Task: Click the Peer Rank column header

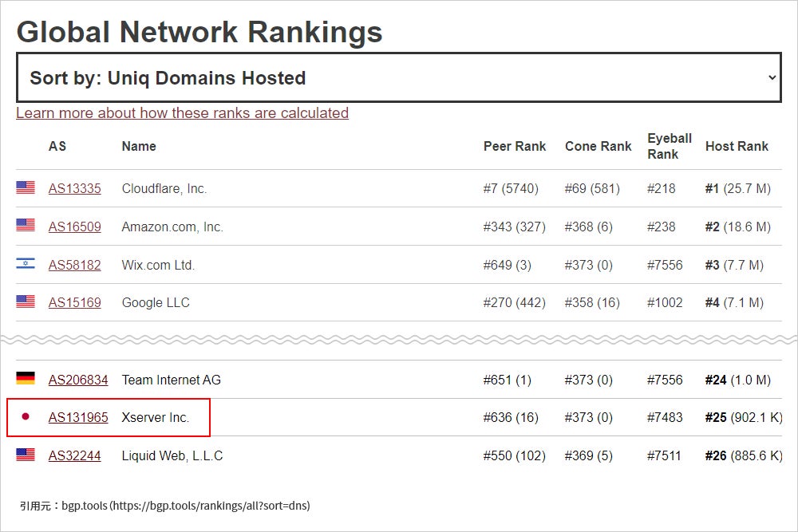Action: tap(515, 147)
